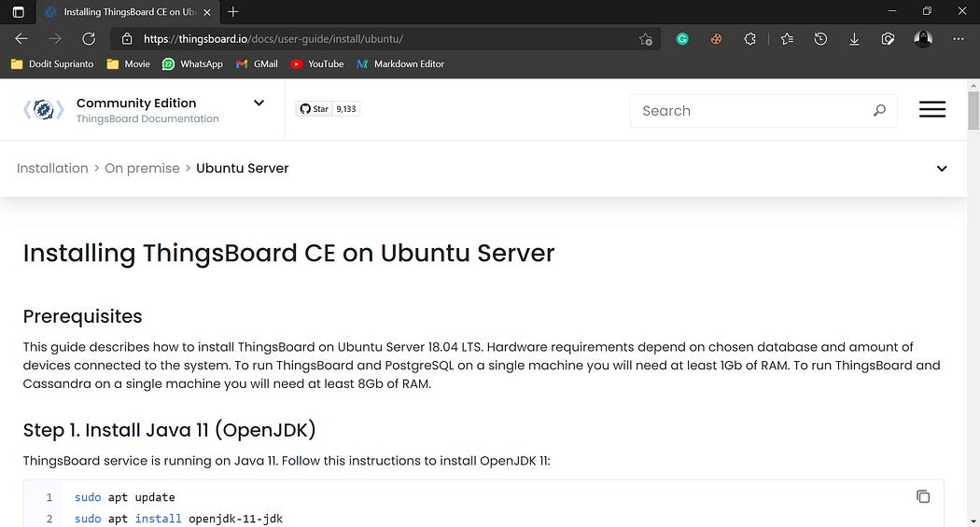Open a new browser tab

[233, 12]
